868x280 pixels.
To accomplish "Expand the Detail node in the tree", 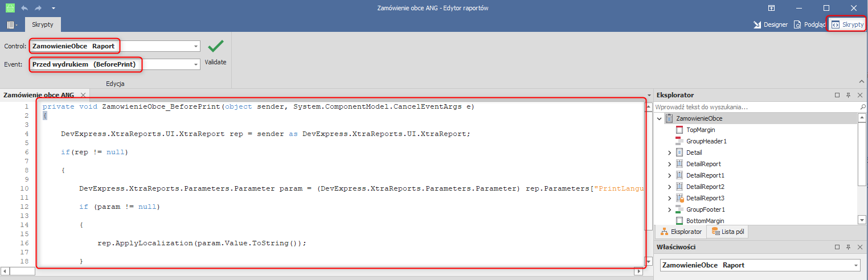I will (670, 153).
